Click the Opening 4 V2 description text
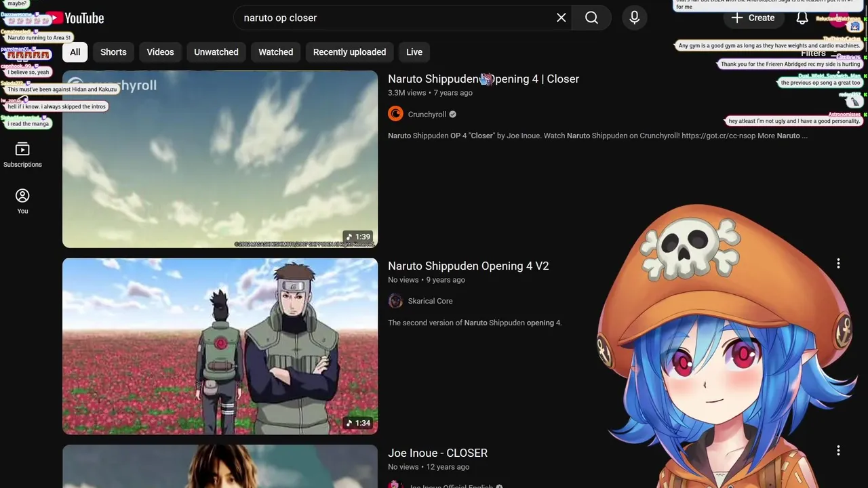The width and height of the screenshot is (868, 488). coord(475,323)
